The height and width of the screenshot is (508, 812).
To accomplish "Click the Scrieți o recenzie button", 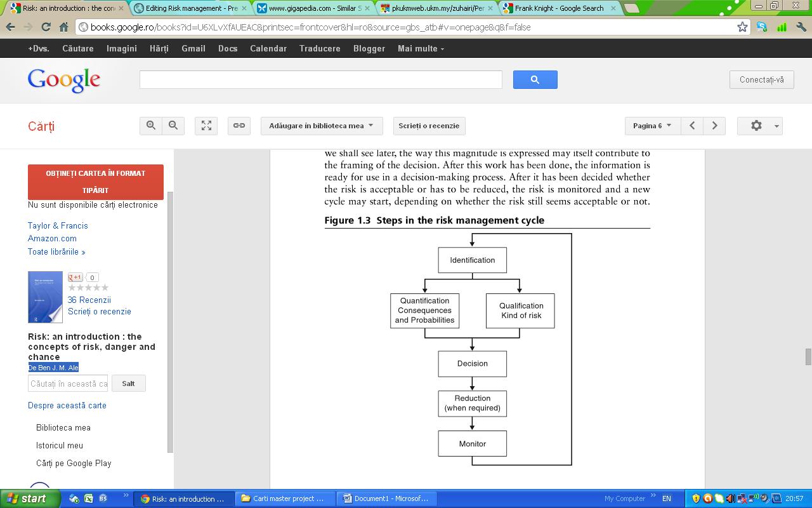I will click(x=429, y=126).
